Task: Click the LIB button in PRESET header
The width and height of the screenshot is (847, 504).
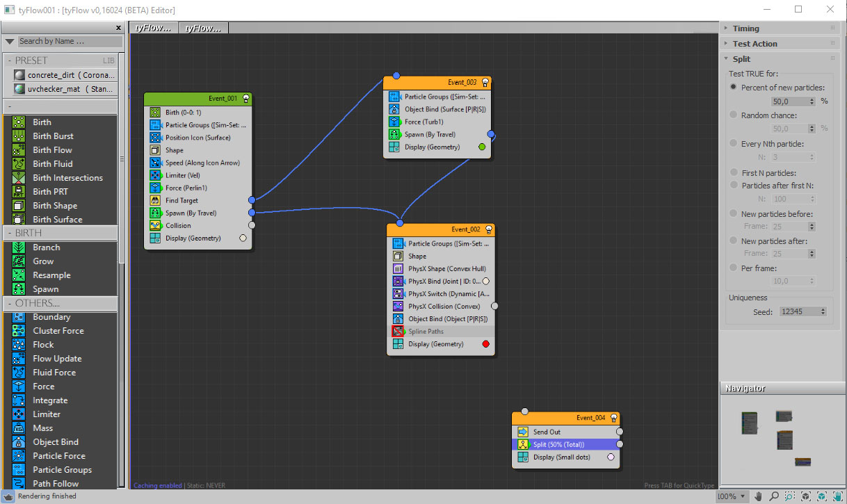Action: (x=108, y=61)
